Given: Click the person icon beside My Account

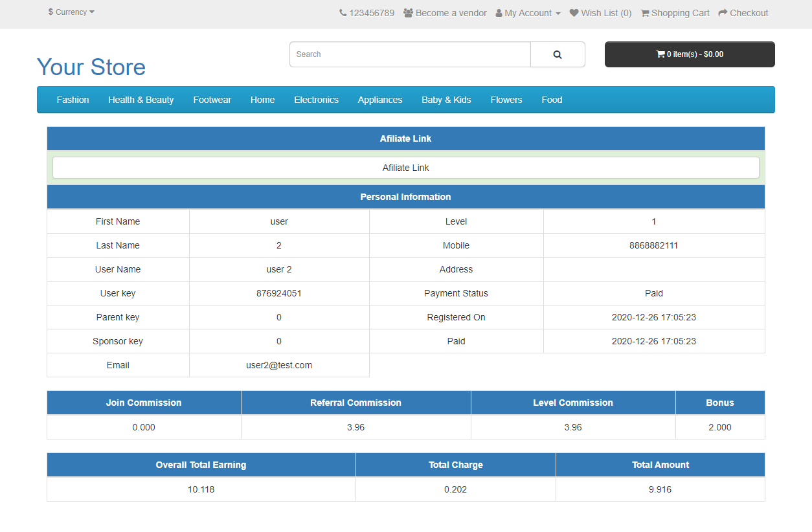Looking at the screenshot, I should [x=498, y=12].
